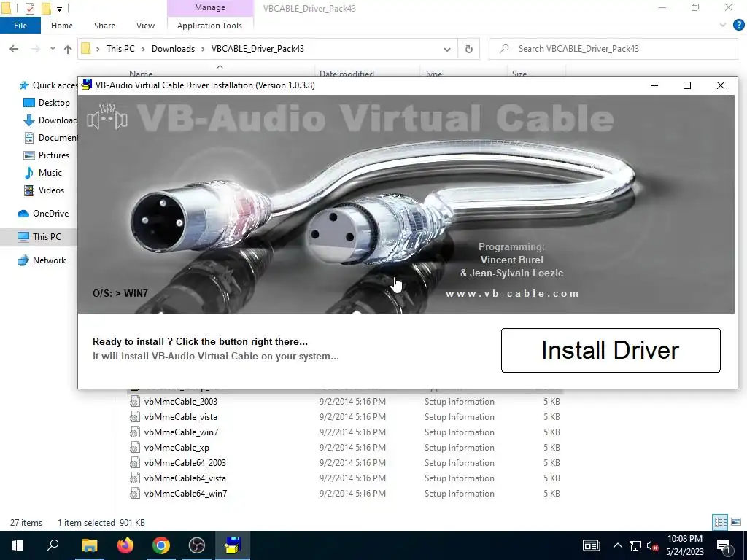The height and width of the screenshot is (560, 747).
Task: Open taskbar search magnifier
Action: click(x=53, y=545)
